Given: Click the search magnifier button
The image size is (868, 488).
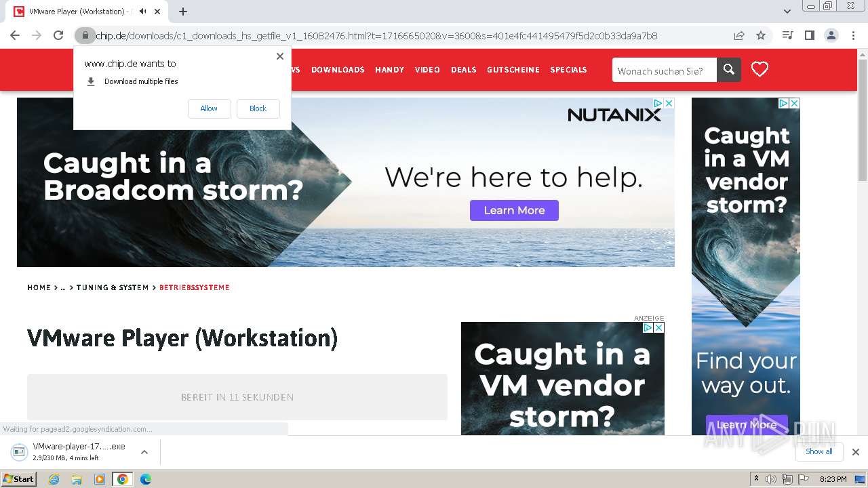Looking at the screenshot, I should pos(729,70).
